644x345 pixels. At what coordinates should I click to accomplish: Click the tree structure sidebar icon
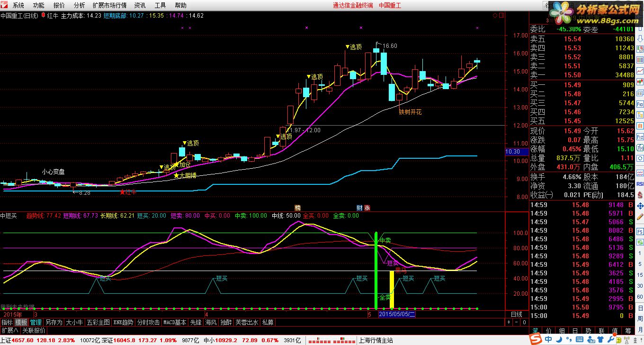[x=639, y=114]
